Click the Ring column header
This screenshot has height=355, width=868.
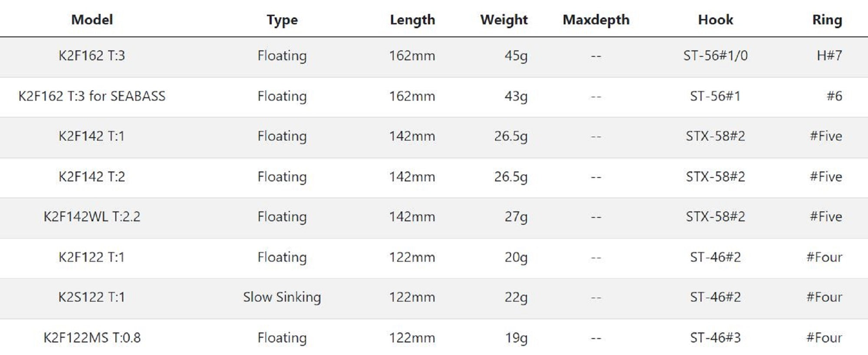click(x=827, y=20)
